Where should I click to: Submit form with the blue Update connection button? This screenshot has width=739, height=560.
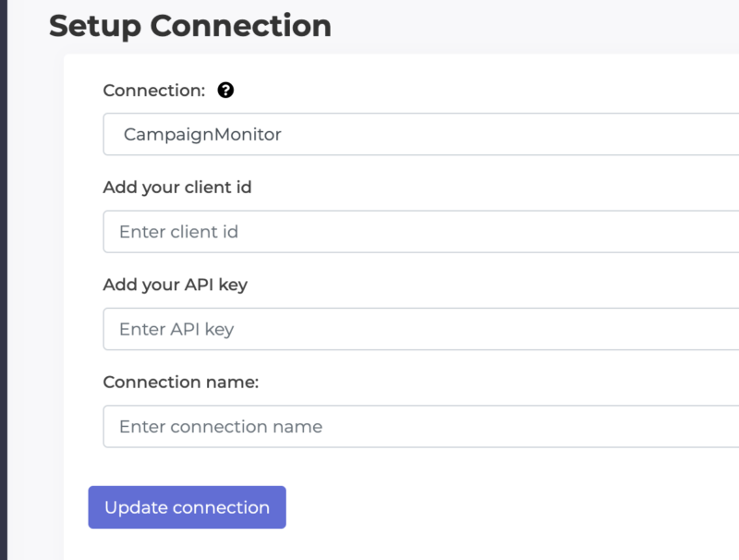click(188, 507)
